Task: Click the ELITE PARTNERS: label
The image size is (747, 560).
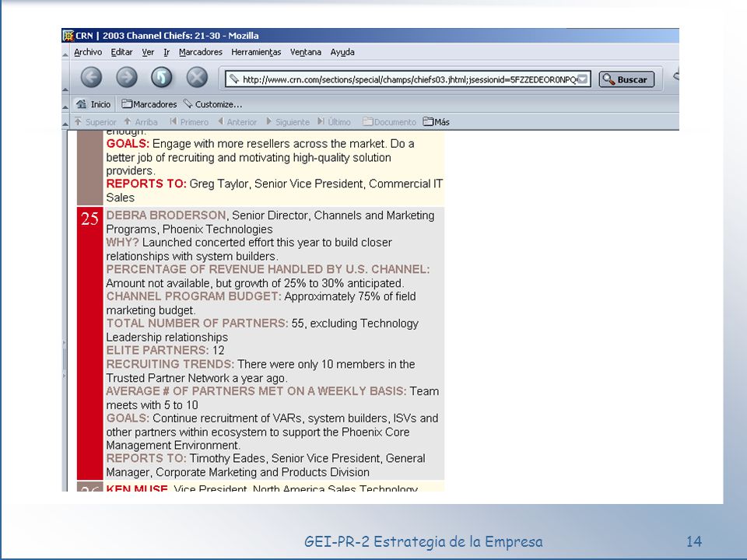Action: 157,350
